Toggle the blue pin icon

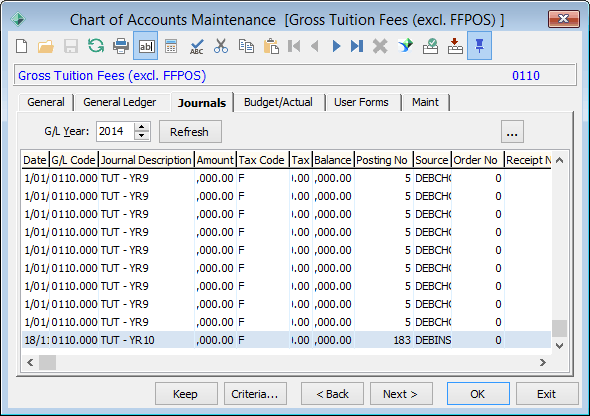click(x=479, y=46)
